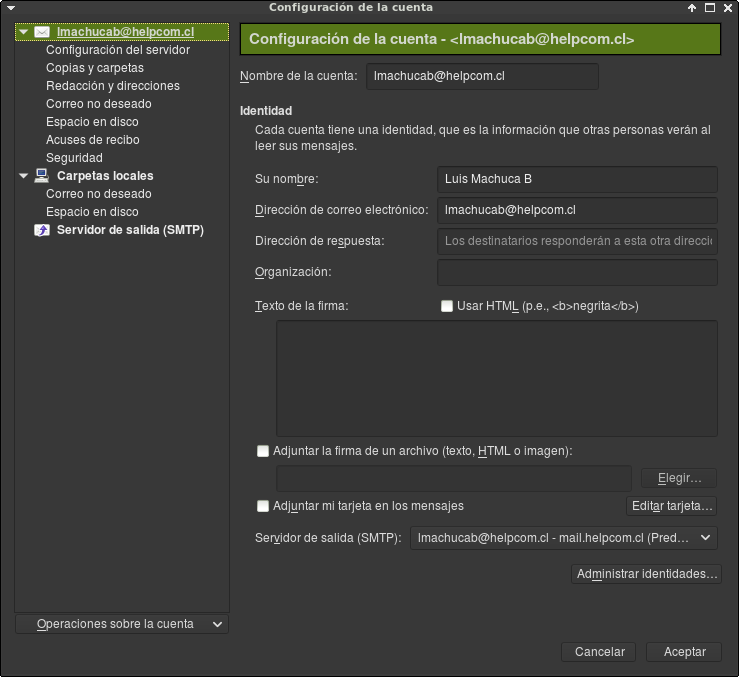Click the computer icon for Carpetas locales
Viewport: 739px width, 677px height.
tap(41, 176)
